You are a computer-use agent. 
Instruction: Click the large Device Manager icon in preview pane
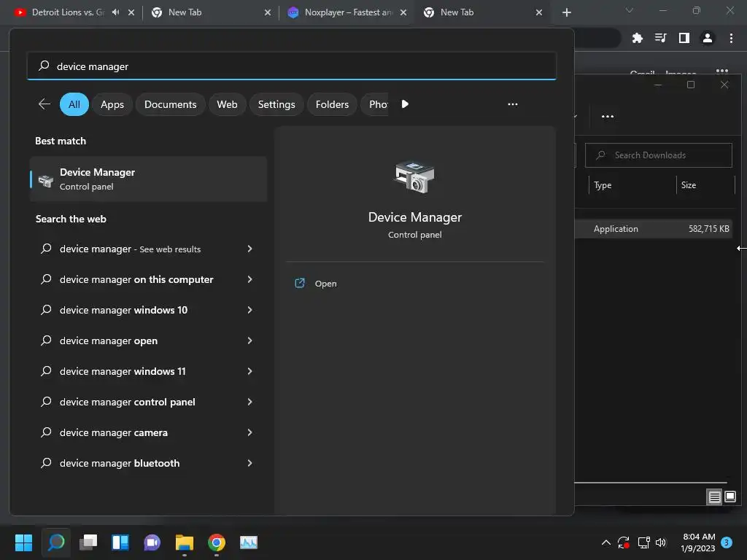tap(414, 176)
